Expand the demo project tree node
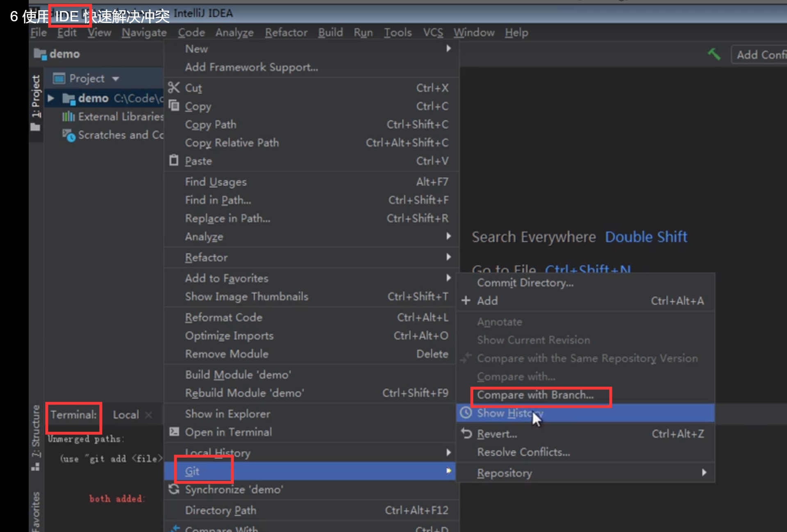This screenshot has height=532, width=787. pos(51,98)
